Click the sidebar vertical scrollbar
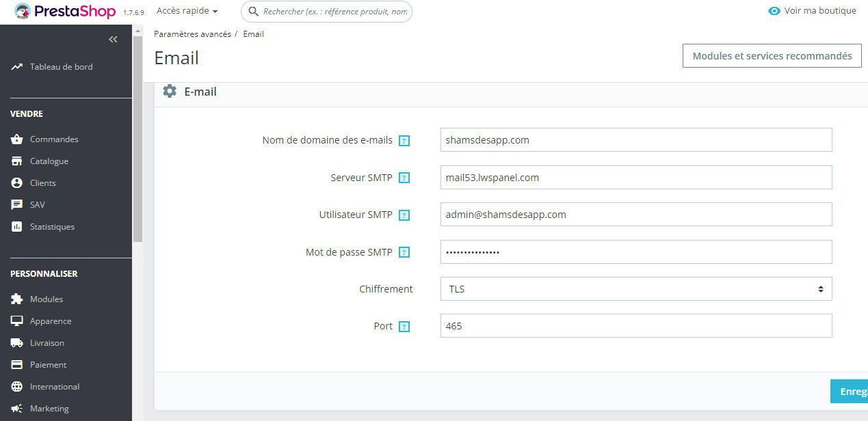The width and height of the screenshot is (868, 421). (137, 139)
